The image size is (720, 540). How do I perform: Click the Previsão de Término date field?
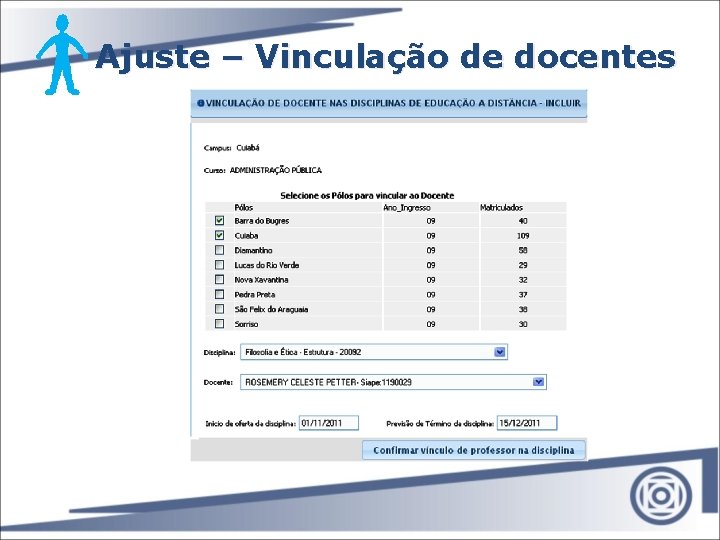point(527,423)
